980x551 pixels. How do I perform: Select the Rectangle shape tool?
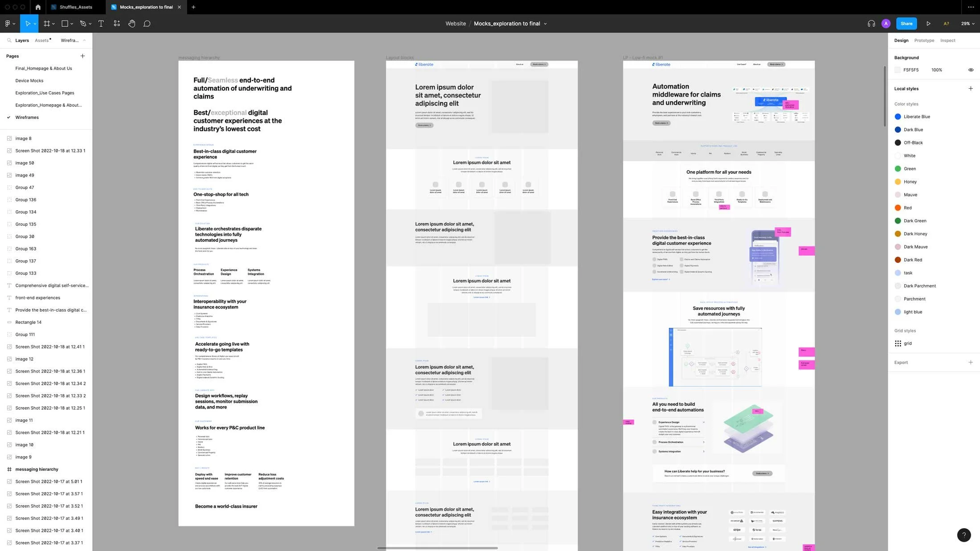click(65, 24)
